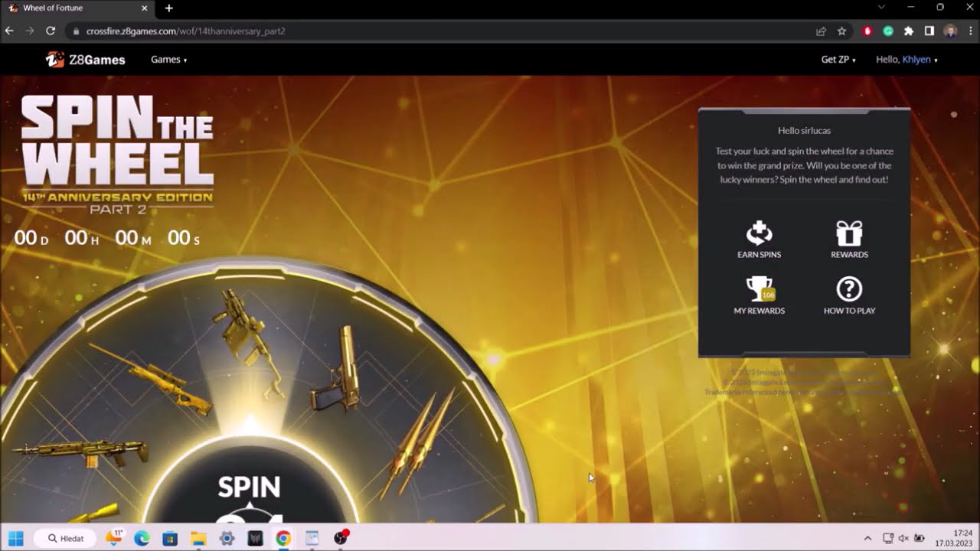Expand the Games dropdown menu
Image resolution: width=980 pixels, height=551 pixels.
click(168, 60)
